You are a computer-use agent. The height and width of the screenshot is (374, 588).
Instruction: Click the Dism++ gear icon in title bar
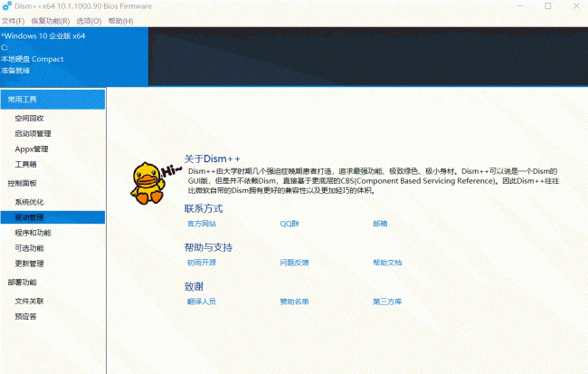click(x=6, y=6)
